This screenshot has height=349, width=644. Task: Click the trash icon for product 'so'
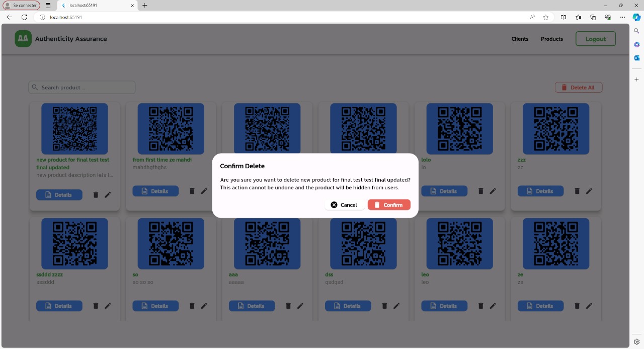[x=192, y=306]
